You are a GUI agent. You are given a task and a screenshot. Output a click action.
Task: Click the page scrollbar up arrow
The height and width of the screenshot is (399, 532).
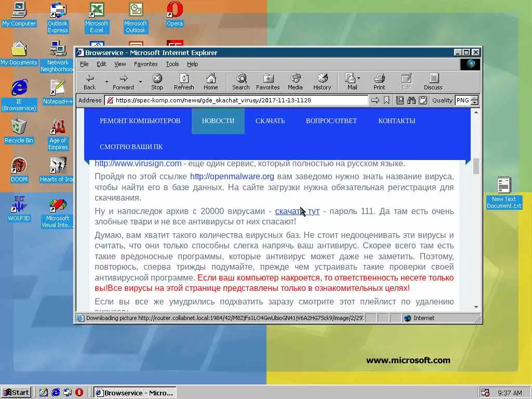click(x=476, y=112)
